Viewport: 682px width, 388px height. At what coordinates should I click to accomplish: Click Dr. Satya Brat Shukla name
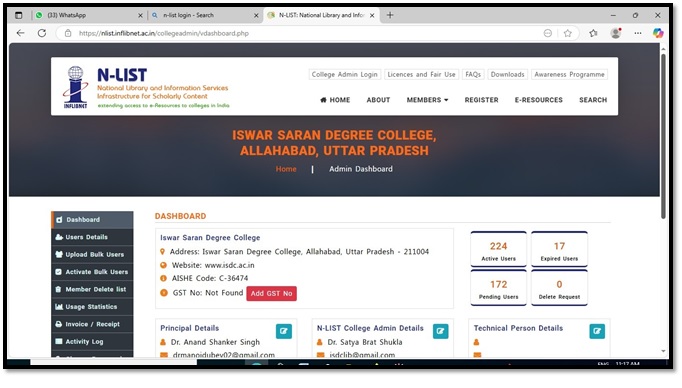[x=364, y=342]
